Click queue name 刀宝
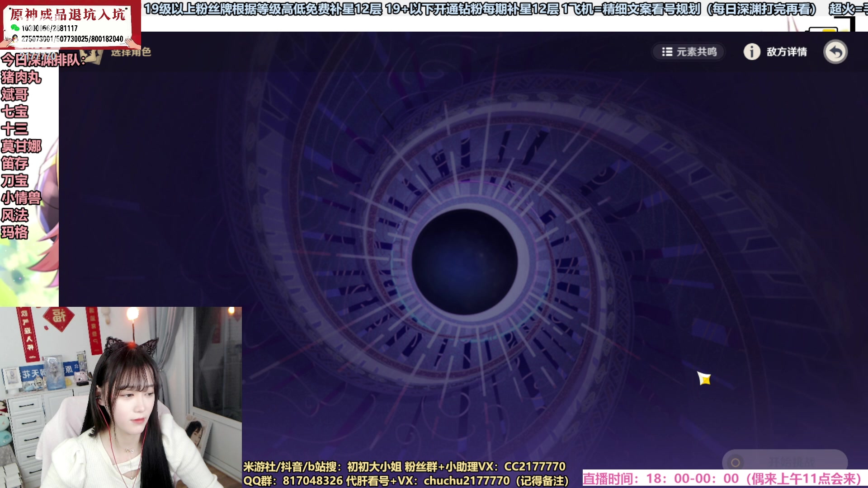 click(14, 181)
